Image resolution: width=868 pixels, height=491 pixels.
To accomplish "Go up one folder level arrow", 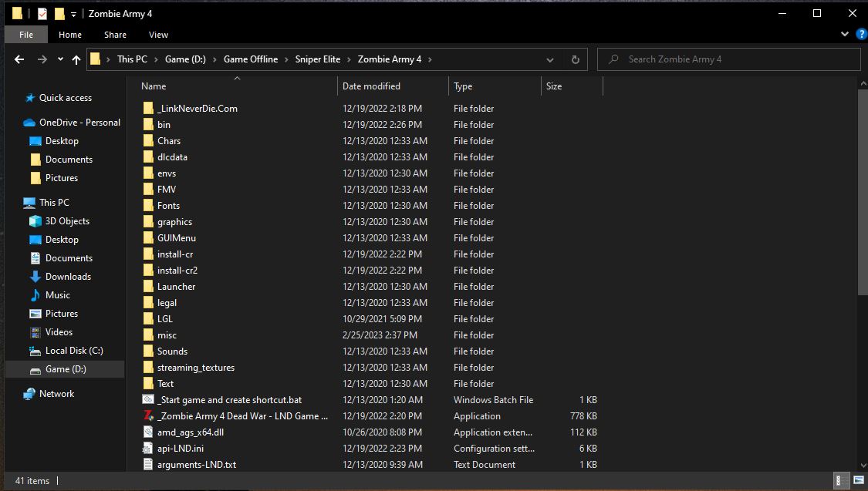I will 76,59.
